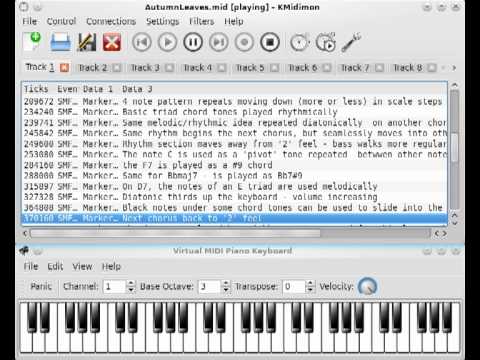This screenshot has height=360, width=480.
Task: Close the Track 5 tab
Action: (x=274, y=68)
